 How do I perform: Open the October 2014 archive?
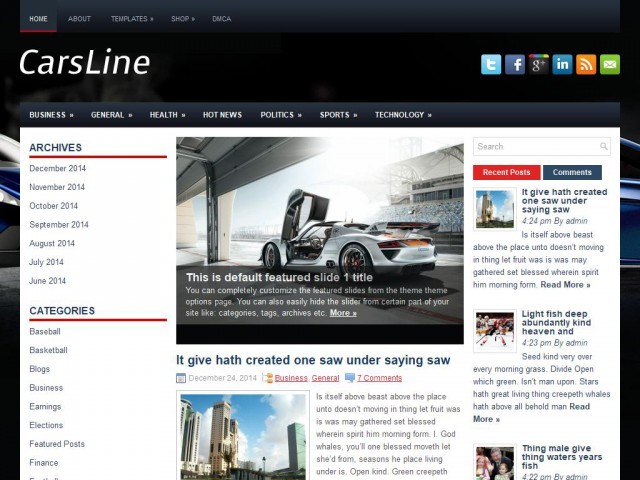pyautogui.click(x=53, y=206)
